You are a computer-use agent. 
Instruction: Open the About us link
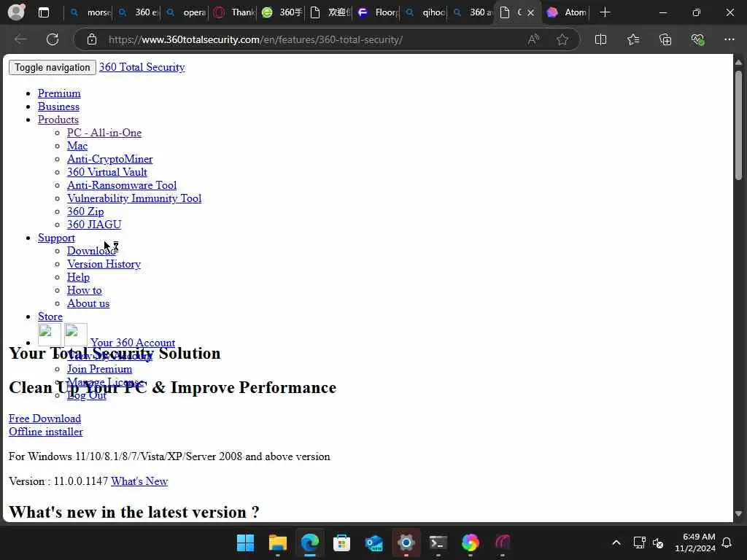click(x=88, y=303)
